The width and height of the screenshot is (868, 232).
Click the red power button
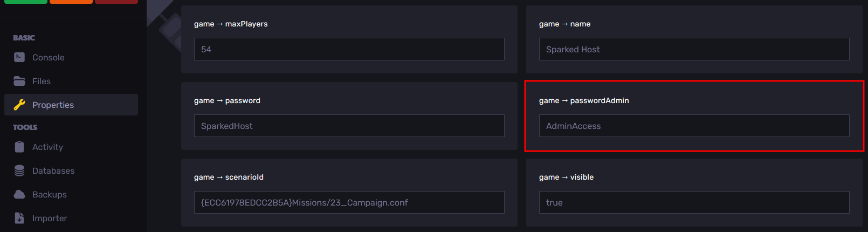(x=116, y=2)
